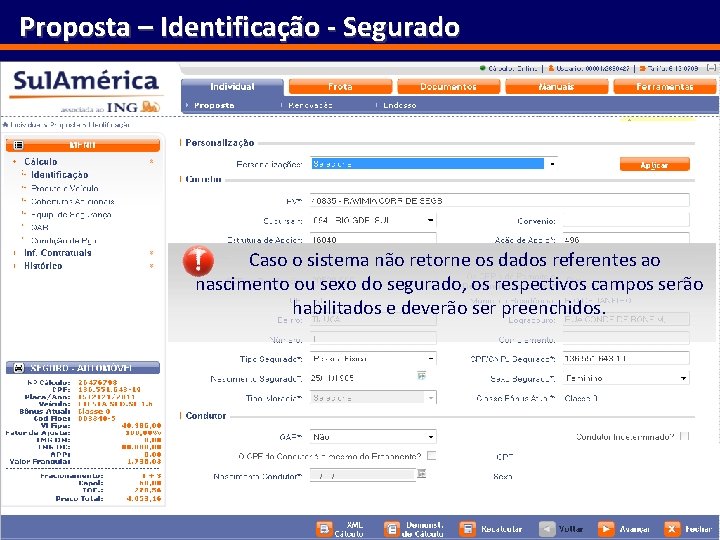Click the Nascimento Segurado date field
This screenshot has width=720, height=540.
click(362, 378)
